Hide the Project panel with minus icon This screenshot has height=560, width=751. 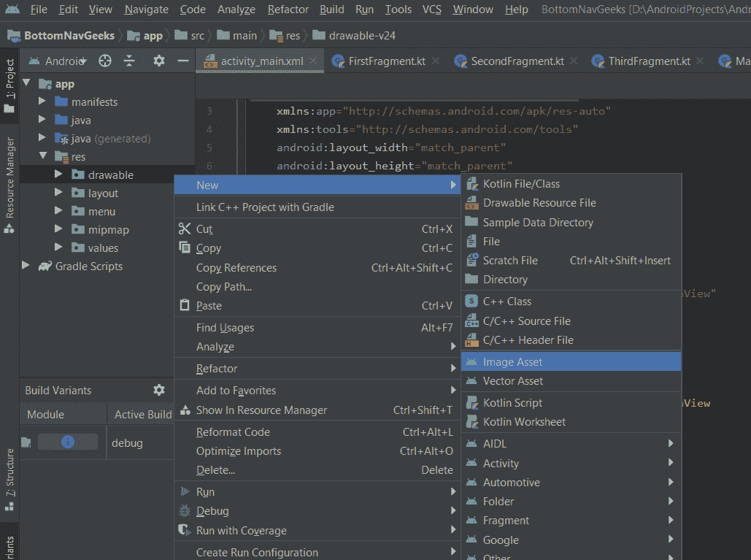[x=183, y=61]
